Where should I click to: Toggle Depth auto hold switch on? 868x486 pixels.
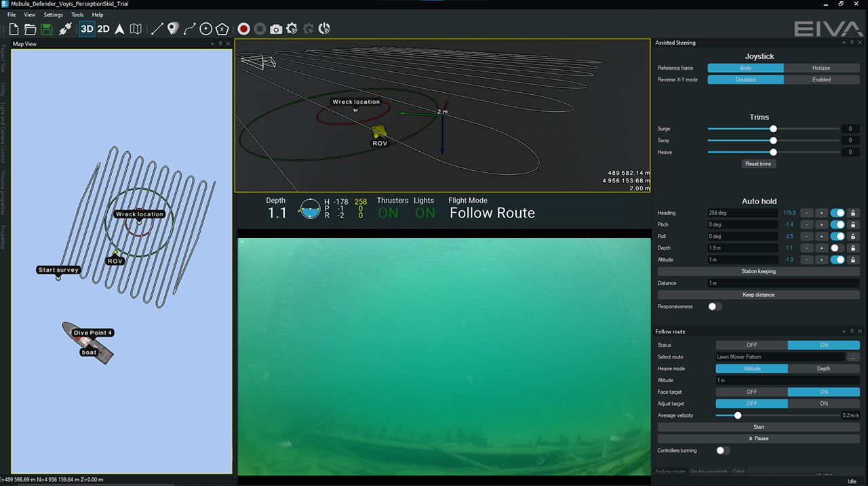click(x=836, y=248)
